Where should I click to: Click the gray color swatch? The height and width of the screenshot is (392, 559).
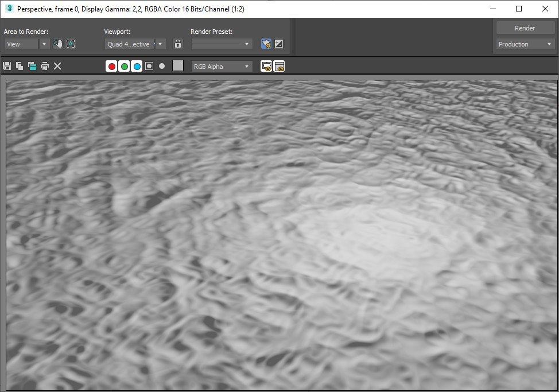click(x=177, y=65)
